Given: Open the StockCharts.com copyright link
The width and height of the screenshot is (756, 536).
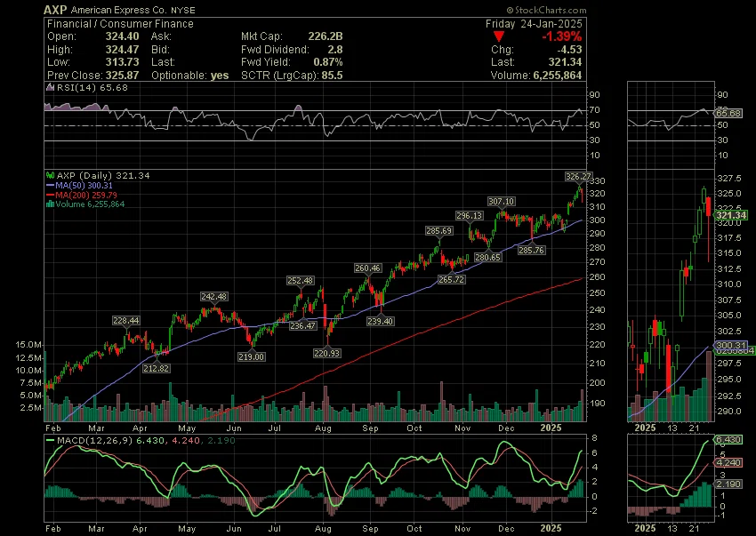Looking at the screenshot, I should click(546, 10).
